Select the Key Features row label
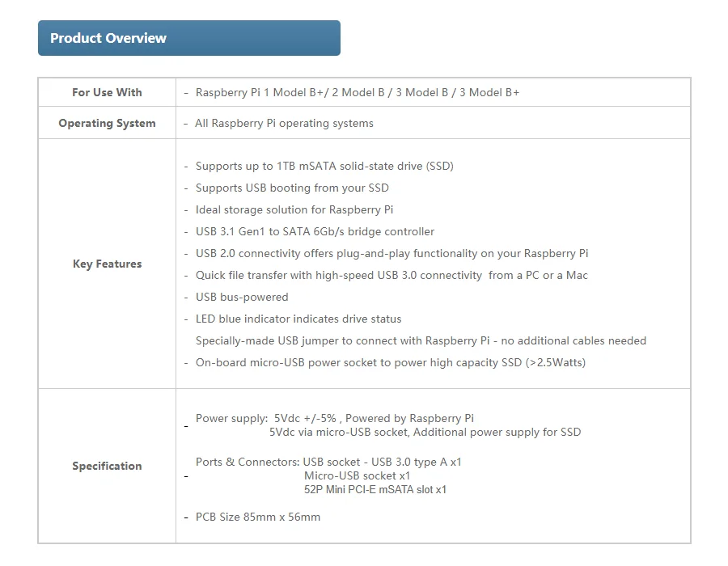Image resolution: width=728 pixels, height=566 pixels. coord(108,264)
